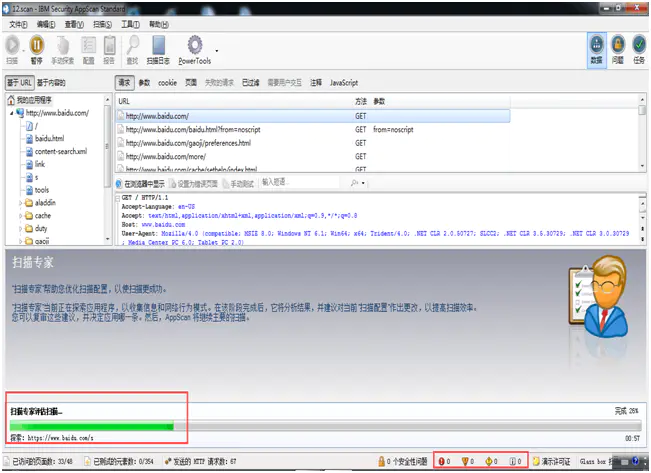The image size is (651, 473).
Task: Click the informational severity counter icon
Action: point(512,461)
